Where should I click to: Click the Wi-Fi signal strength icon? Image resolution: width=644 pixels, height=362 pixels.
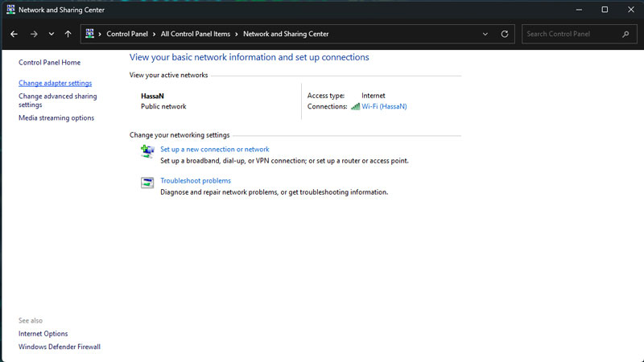tap(355, 107)
